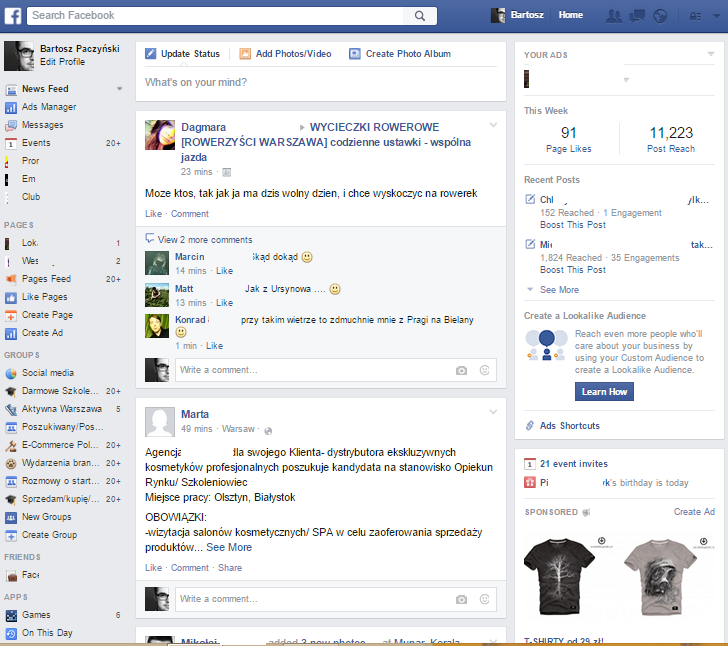Open Darmowe Szkole... group
The width and height of the screenshot is (728, 646).
pyautogui.click(x=60, y=391)
